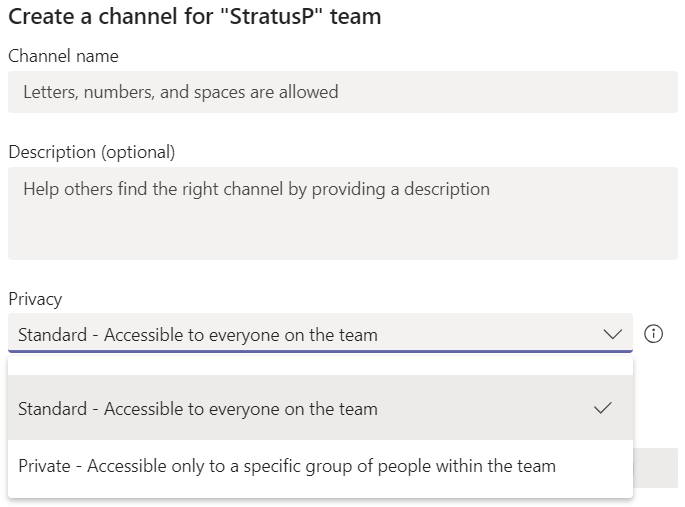
Task: Click the word "Standard" in the highlighted list option
Action: (x=52, y=408)
